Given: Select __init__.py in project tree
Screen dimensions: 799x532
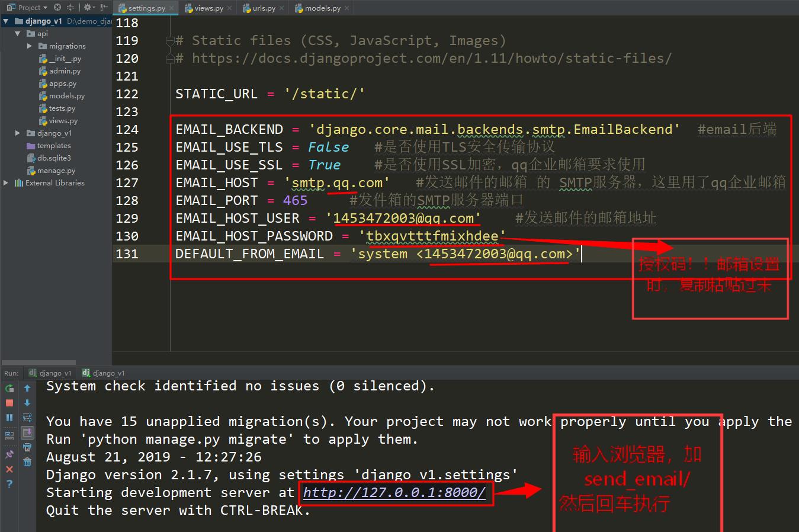Looking at the screenshot, I should coord(60,59).
